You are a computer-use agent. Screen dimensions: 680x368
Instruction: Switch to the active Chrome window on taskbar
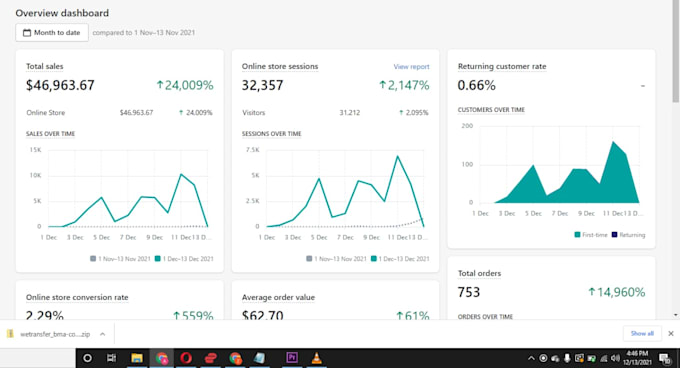[x=162, y=358]
